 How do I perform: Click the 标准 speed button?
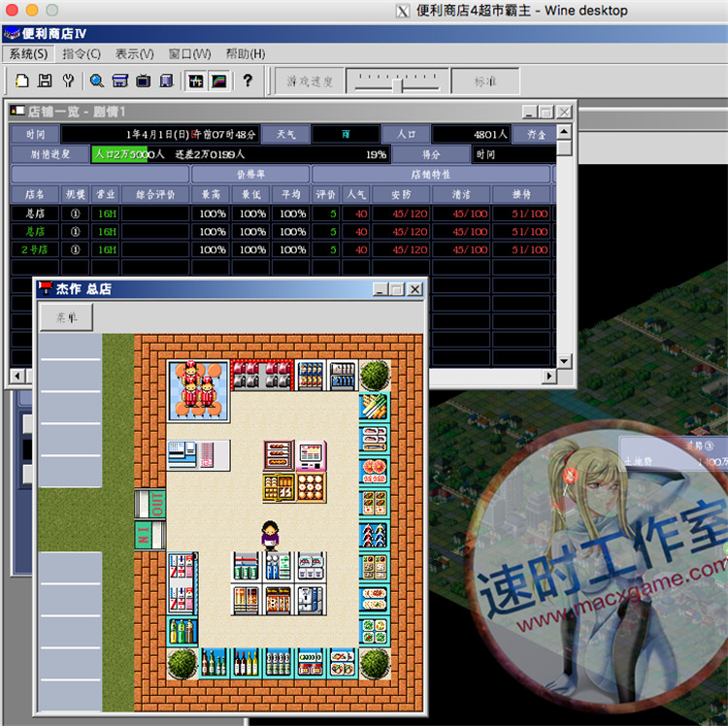coord(485,82)
